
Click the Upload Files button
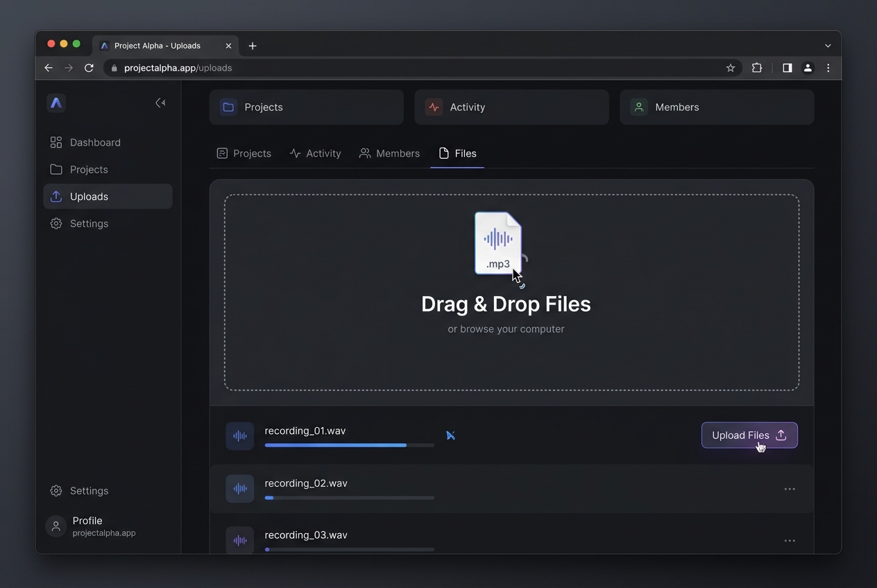pyautogui.click(x=749, y=435)
